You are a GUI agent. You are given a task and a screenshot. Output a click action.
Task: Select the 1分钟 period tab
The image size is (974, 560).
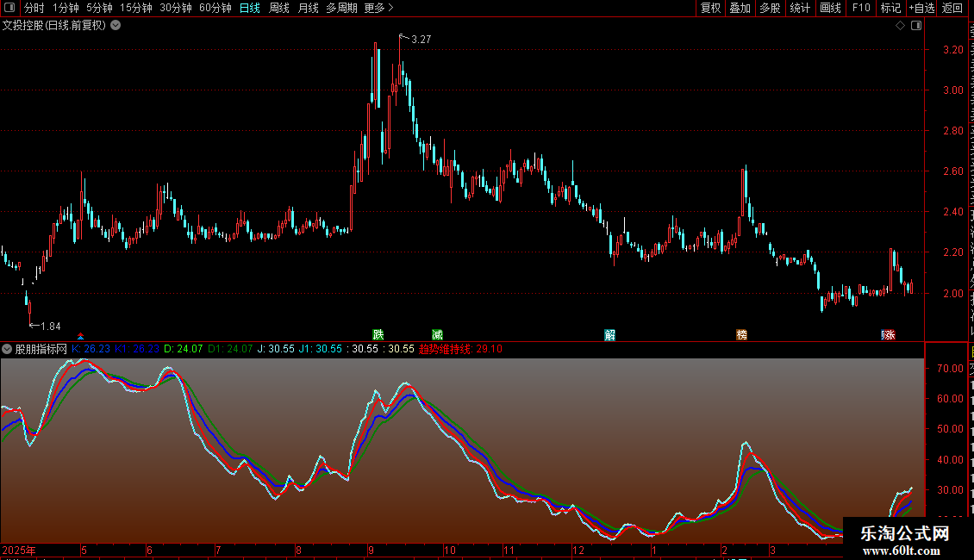tap(66, 8)
